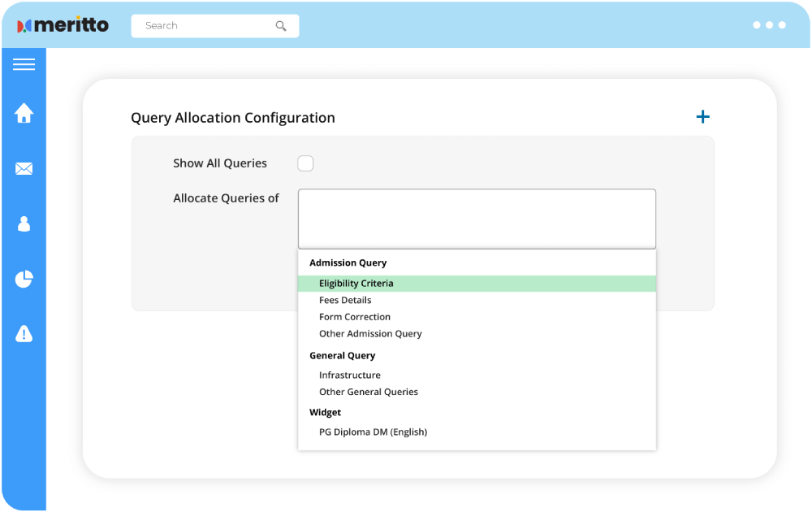View notifications via the bell icon
The width and height of the screenshot is (812, 512).
[24, 333]
